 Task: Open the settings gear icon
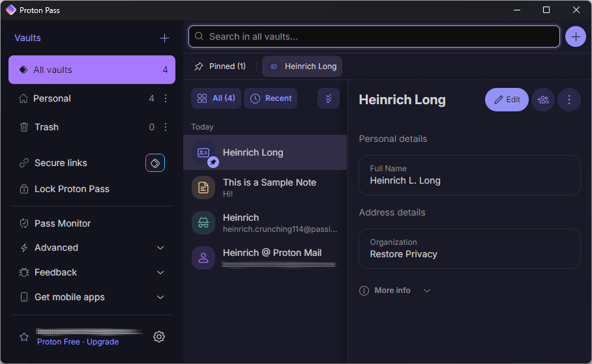pos(159,337)
